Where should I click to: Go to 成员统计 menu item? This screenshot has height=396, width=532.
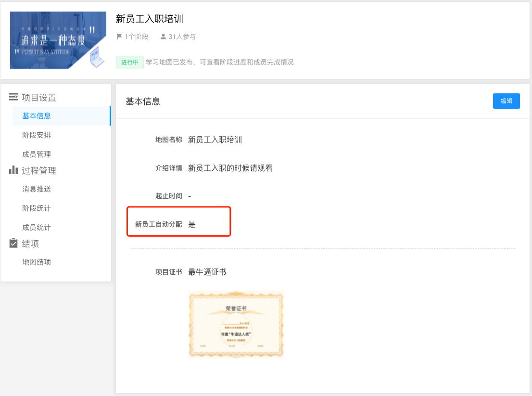tap(36, 228)
